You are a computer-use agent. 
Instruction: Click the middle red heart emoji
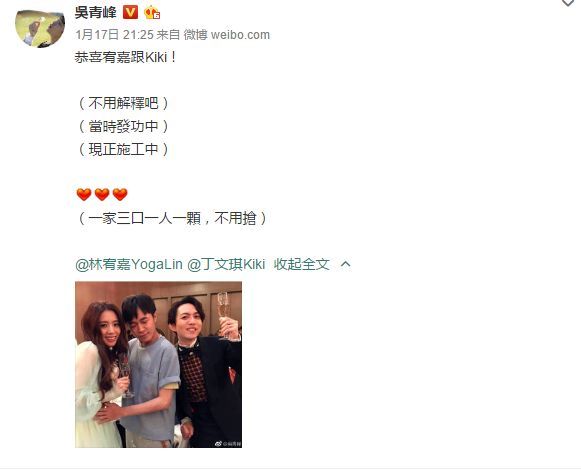tap(102, 195)
